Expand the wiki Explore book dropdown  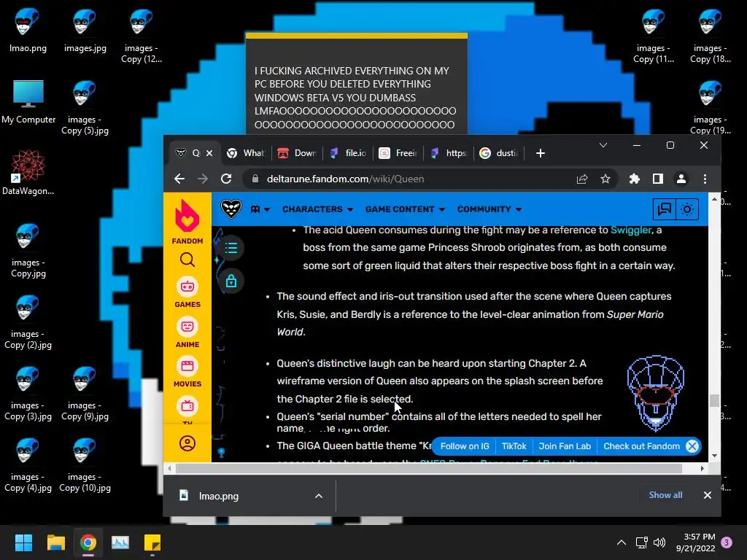coord(260,209)
